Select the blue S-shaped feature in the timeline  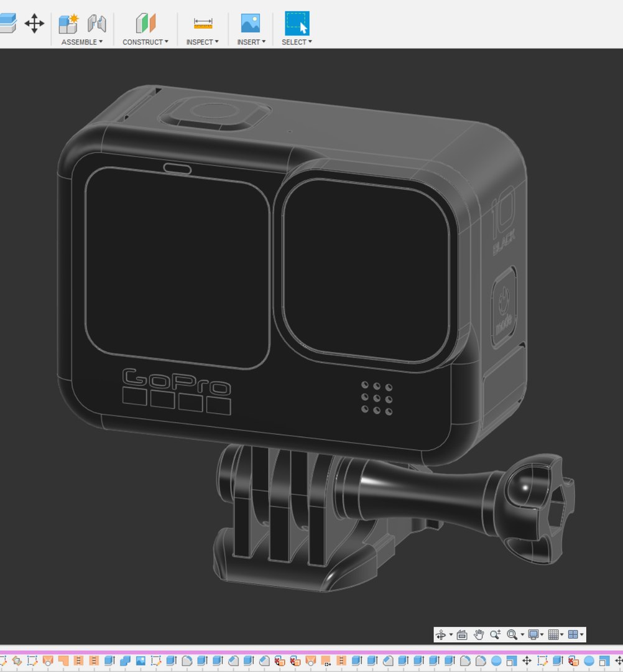(125, 661)
